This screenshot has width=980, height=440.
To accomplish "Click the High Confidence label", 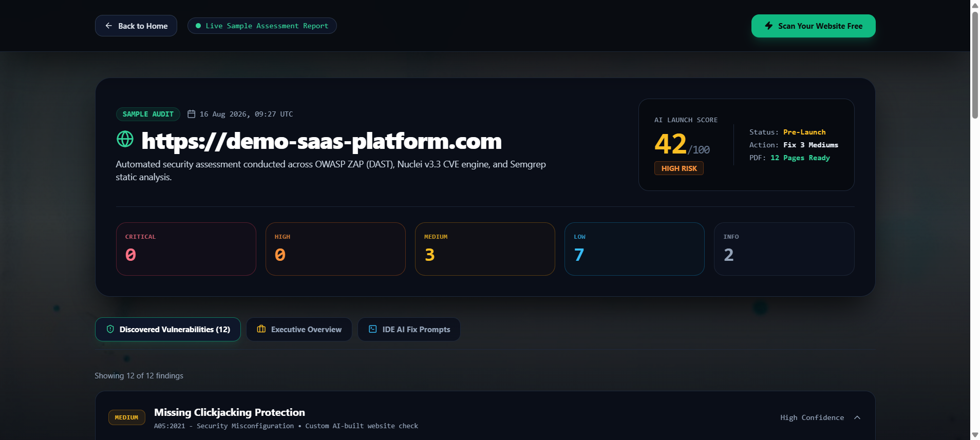I will (812, 417).
